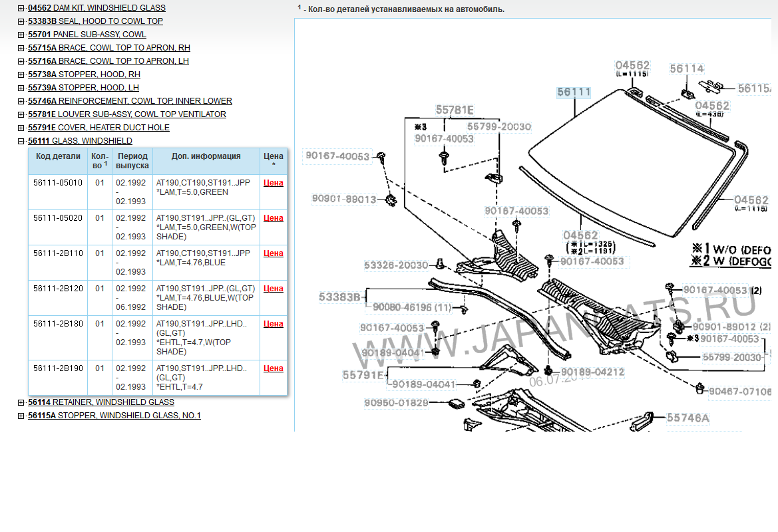Viewport: 778px width, 532px height.
Task: Open the Louver Sub-Assy Cowl Top Ventilator link
Action: (x=126, y=114)
